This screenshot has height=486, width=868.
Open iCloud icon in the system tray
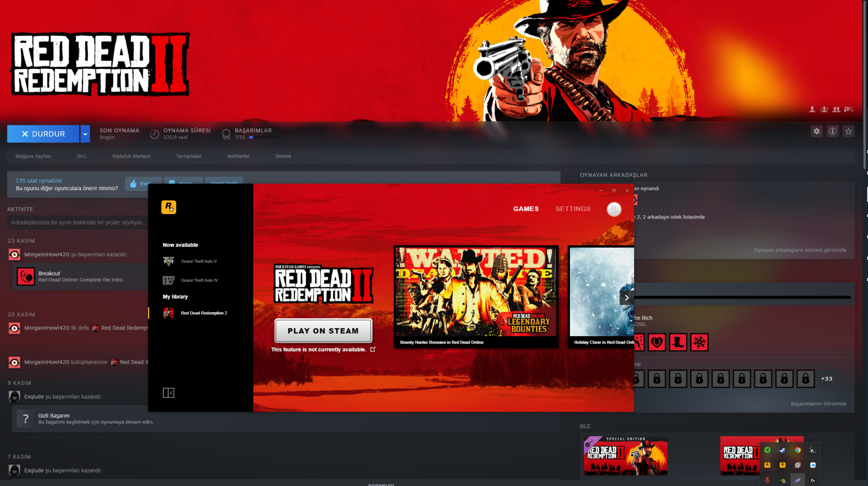tap(813, 465)
